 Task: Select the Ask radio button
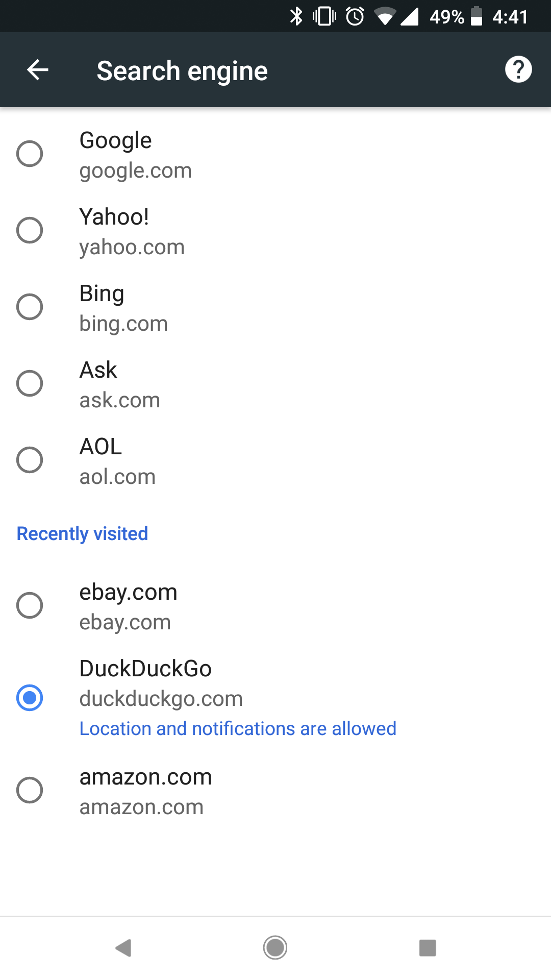tap(30, 383)
